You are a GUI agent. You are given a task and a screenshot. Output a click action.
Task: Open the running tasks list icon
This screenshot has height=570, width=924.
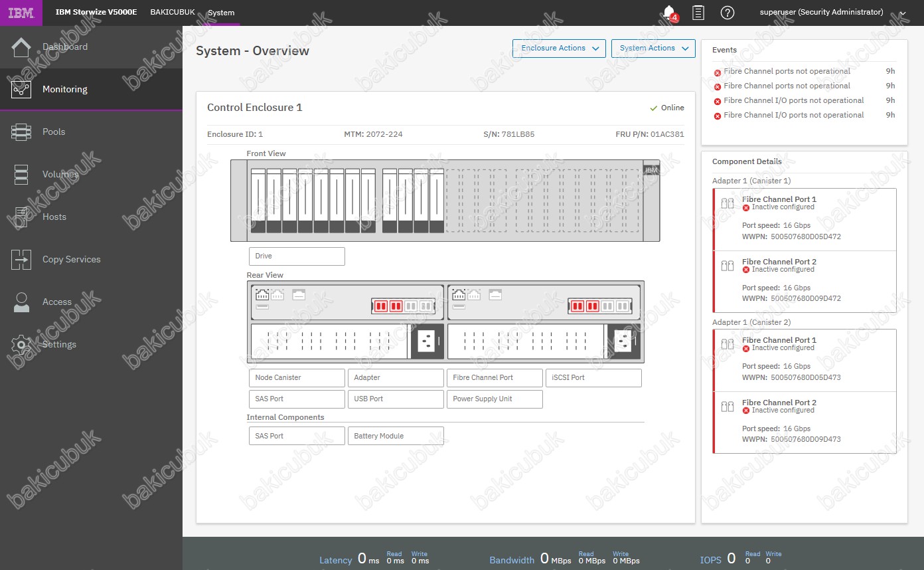pyautogui.click(x=698, y=13)
